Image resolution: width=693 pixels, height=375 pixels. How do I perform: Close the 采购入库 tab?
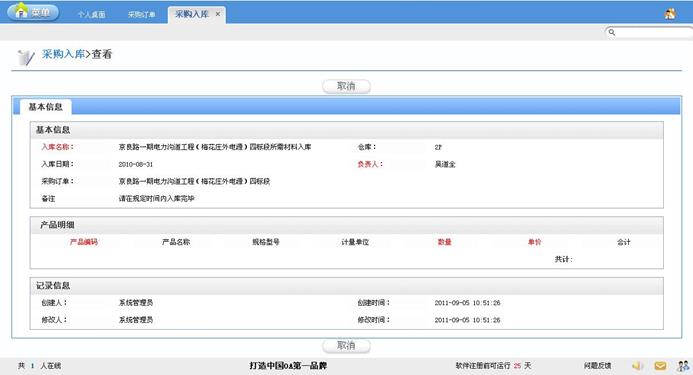coord(217,14)
